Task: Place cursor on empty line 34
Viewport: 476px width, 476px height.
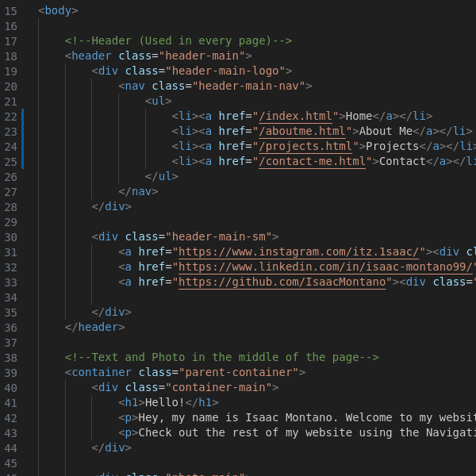Action: [238, 297]
